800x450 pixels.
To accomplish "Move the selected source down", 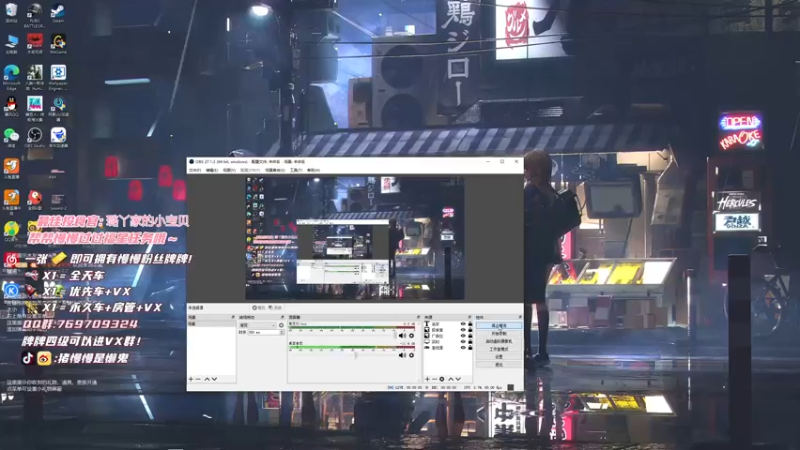I will (x=458, y=379).
